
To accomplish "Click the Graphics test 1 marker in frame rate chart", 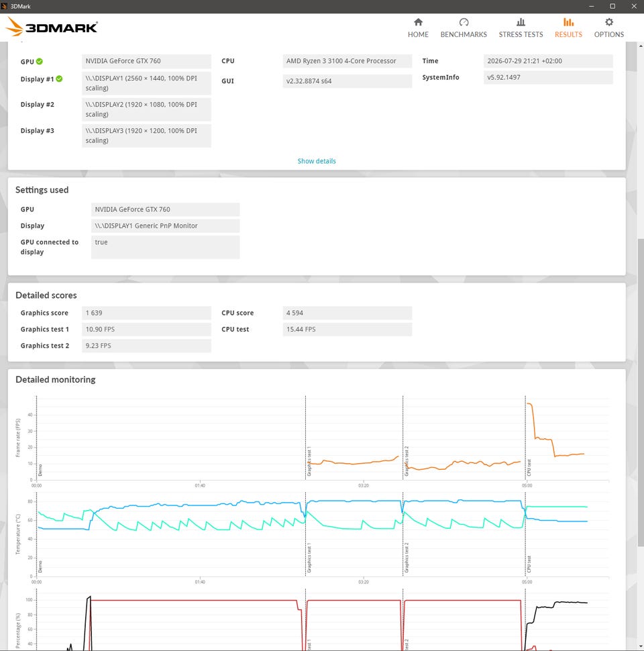I will pyautogui.click(x=309, y=461).
